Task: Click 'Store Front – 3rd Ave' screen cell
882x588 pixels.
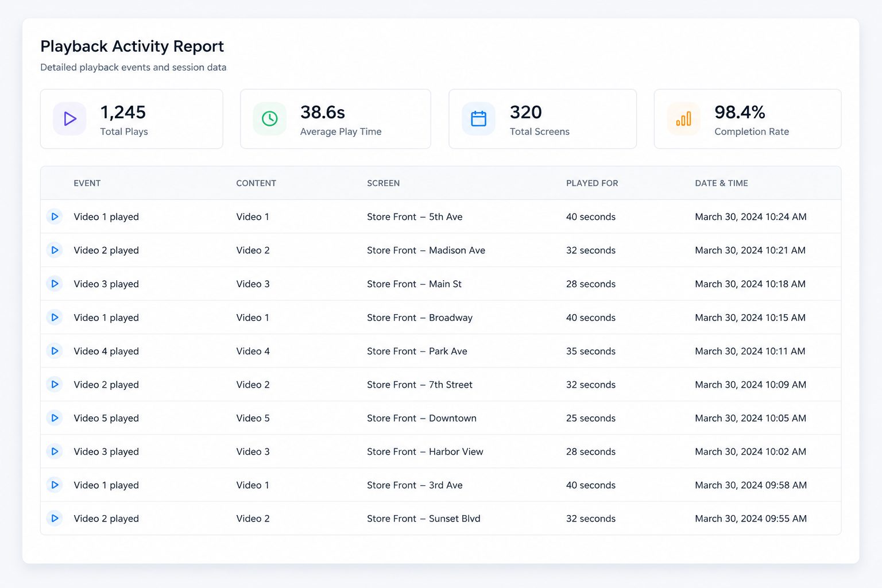Action: [415, 485]
